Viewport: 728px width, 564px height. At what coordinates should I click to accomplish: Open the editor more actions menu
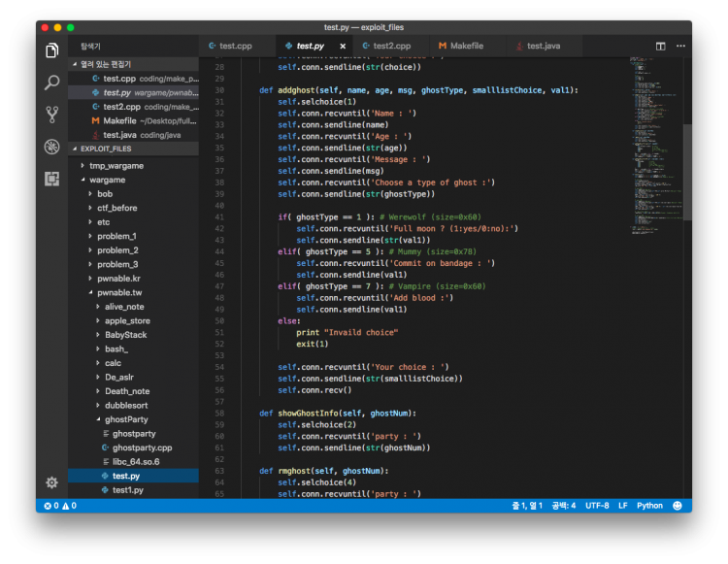pos(678,46)
